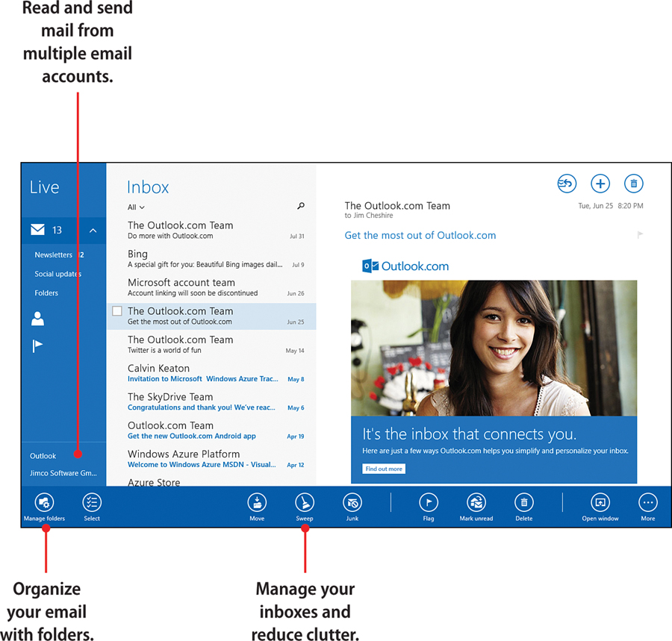
Task: Click the It's the inbox that connects you banner
Action: (494, 450)
